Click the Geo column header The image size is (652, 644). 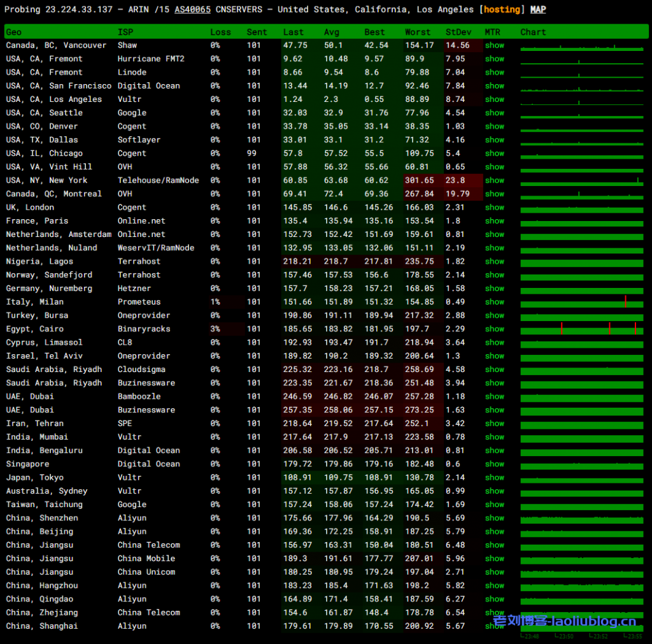(x=13, y=32)
